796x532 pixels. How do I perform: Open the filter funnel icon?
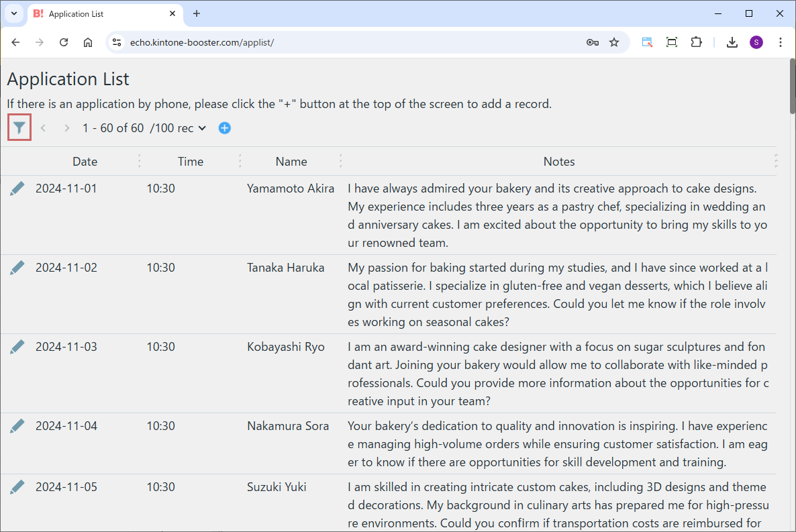19,127
